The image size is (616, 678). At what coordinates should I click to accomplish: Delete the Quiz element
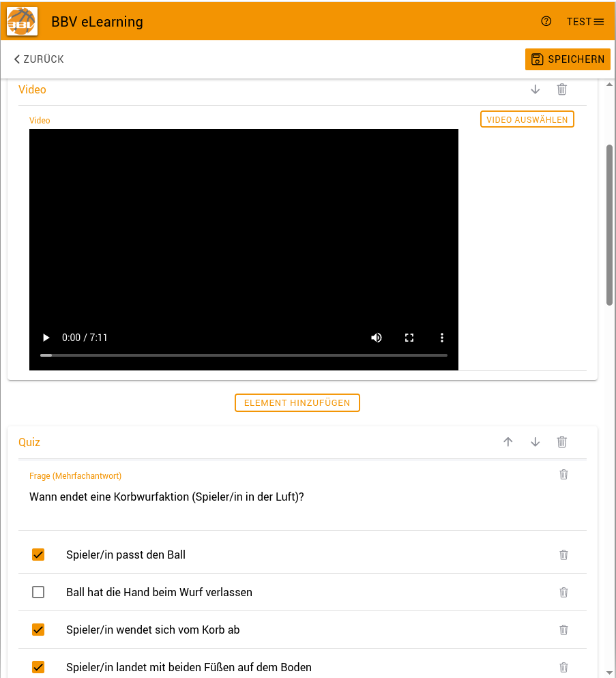coord(562,442)
